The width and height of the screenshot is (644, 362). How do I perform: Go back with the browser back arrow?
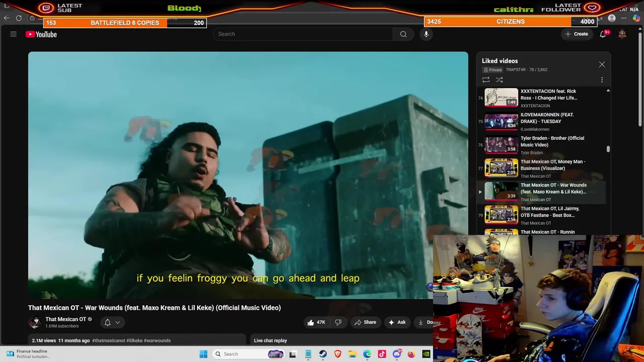[7, 18]
